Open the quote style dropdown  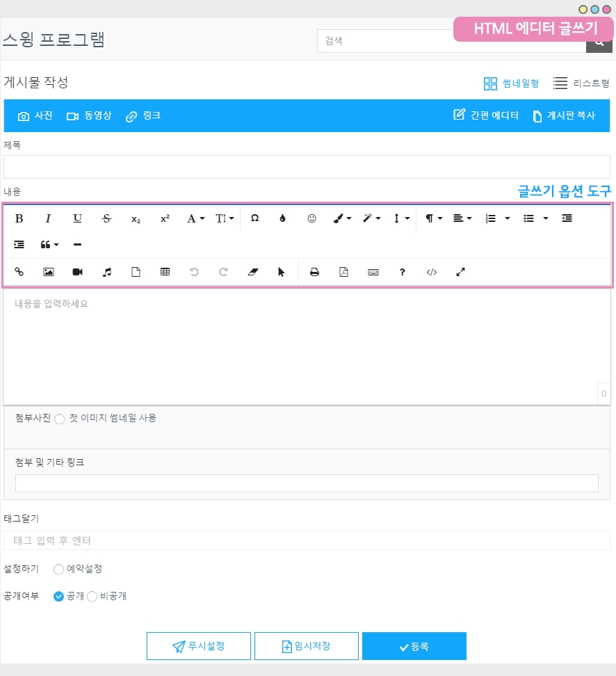[x=49, y=245]
